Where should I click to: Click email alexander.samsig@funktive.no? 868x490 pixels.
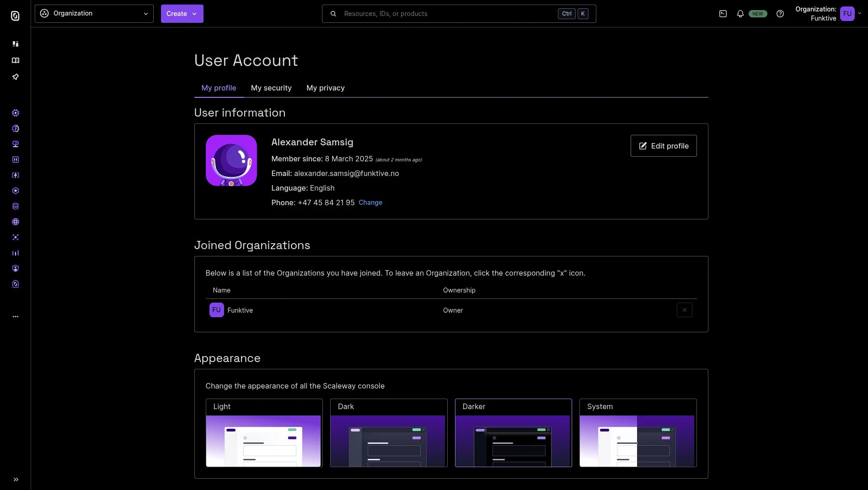point(346,174)
